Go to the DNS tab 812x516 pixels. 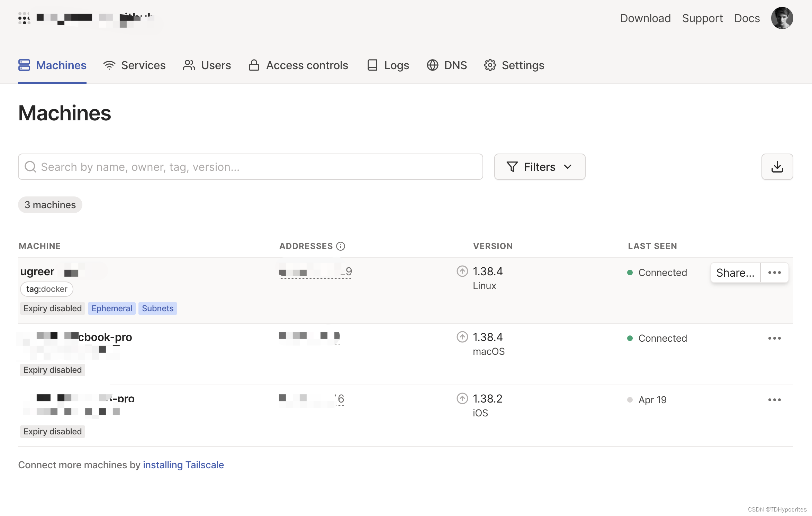click(446, 65)
